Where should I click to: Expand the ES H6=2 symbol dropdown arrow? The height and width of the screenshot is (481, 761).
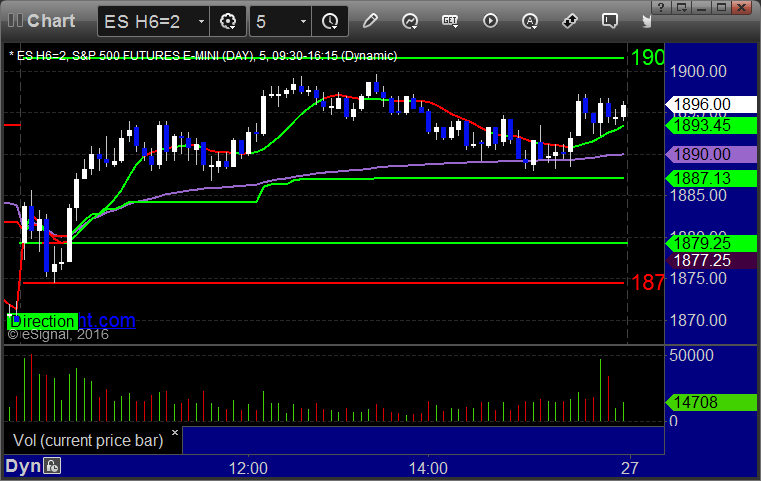[201, 21]
